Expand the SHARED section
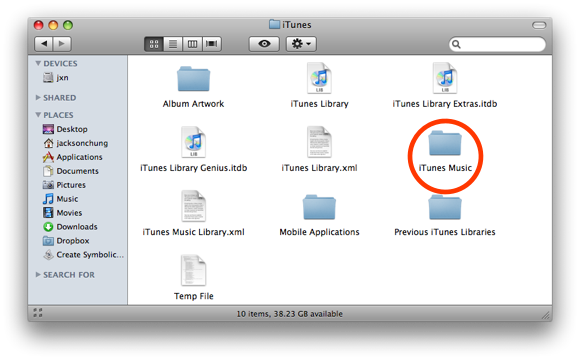 point(38,98)
